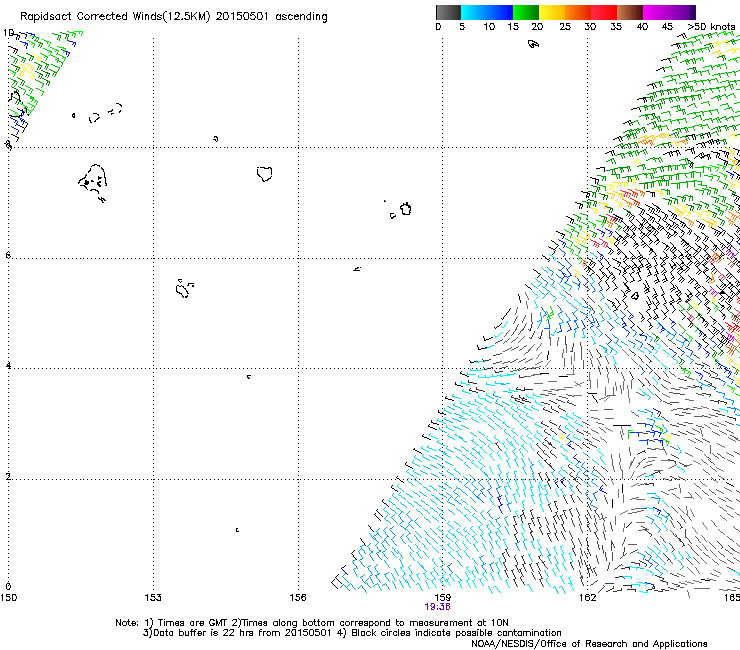
Task: Click the green 15-20 knots legend color
Action: click(x=526, y=12)
